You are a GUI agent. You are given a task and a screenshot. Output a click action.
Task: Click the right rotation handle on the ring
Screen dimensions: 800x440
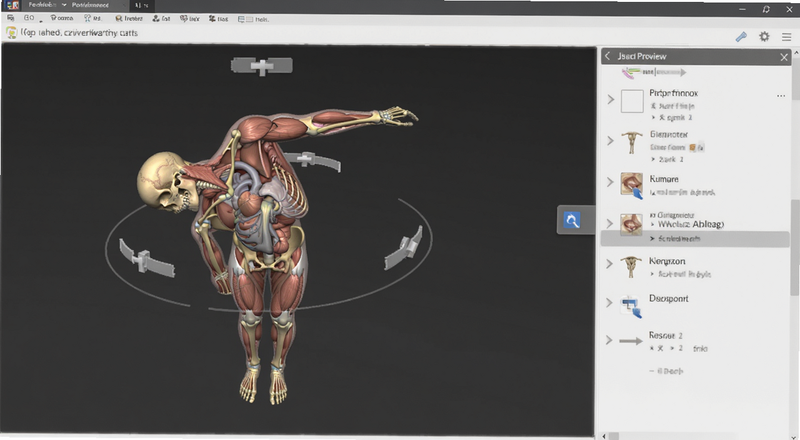click(x=404, y=249)
